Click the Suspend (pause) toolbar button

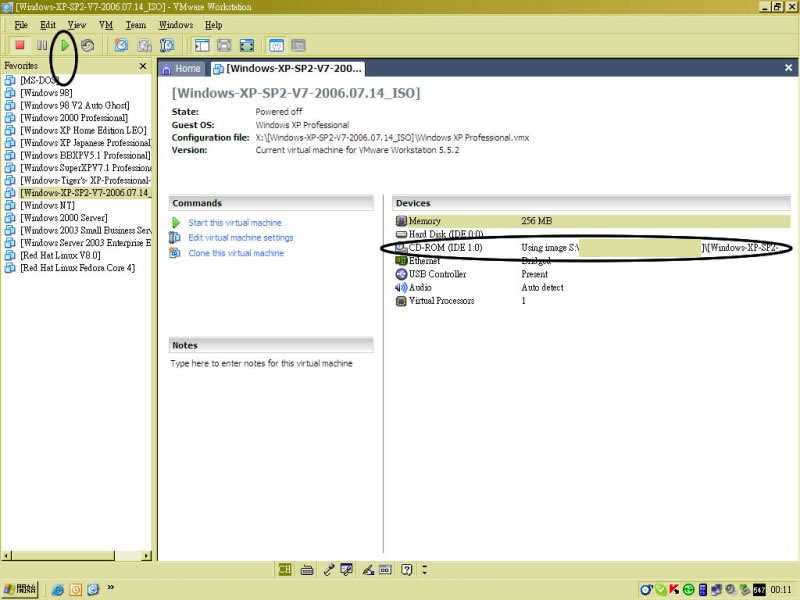tap(42, 45)
